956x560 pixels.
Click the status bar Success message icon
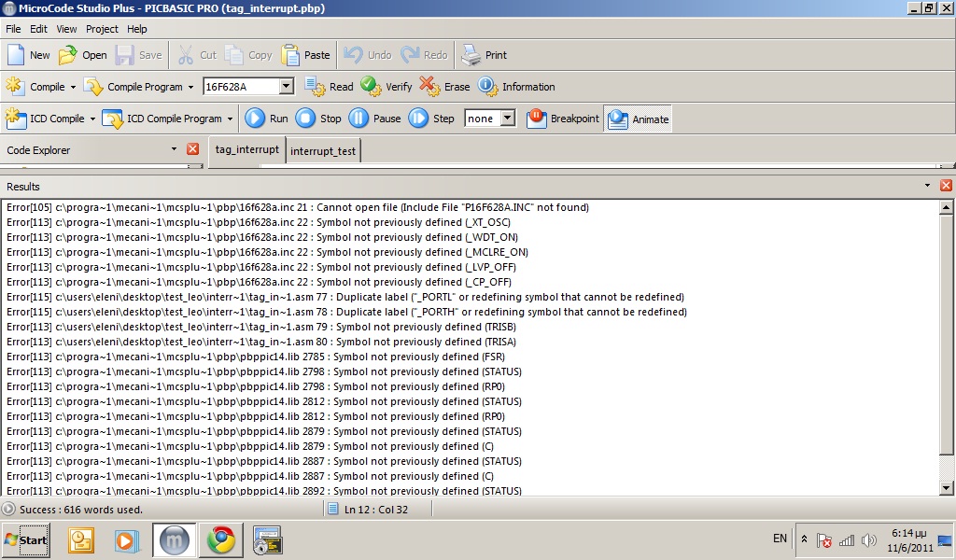click(8, 509)
